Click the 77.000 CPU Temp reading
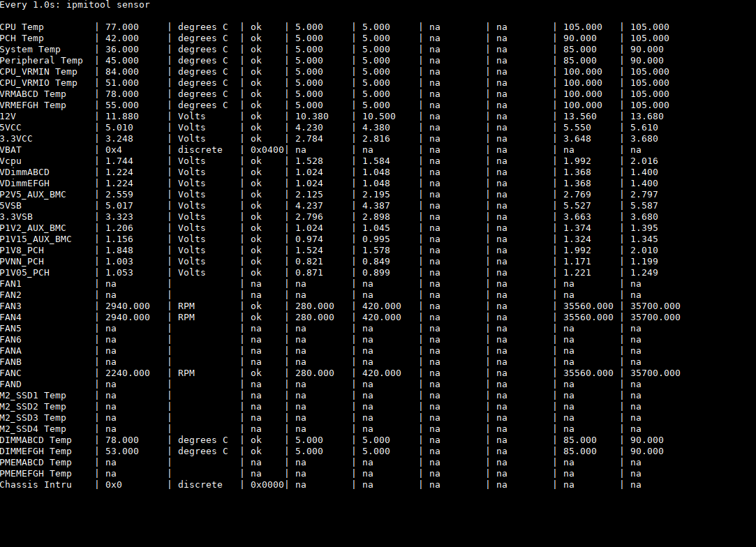 122,27
